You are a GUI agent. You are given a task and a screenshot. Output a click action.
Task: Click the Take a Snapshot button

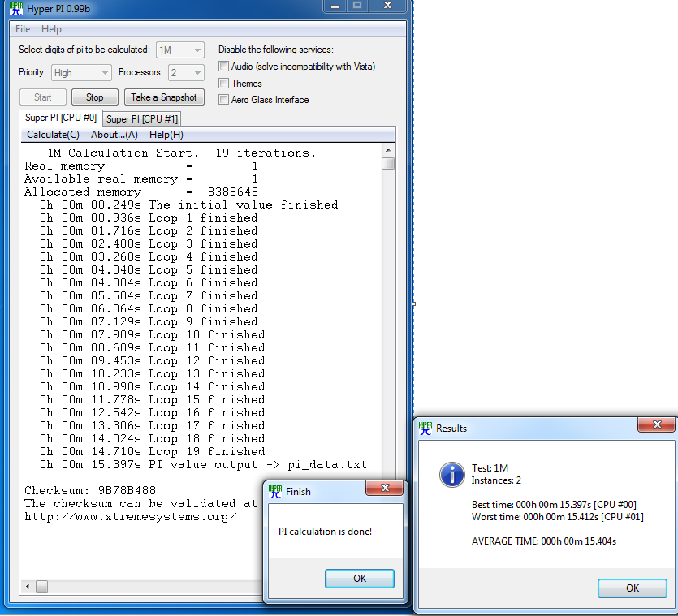[x=164, y=97]
